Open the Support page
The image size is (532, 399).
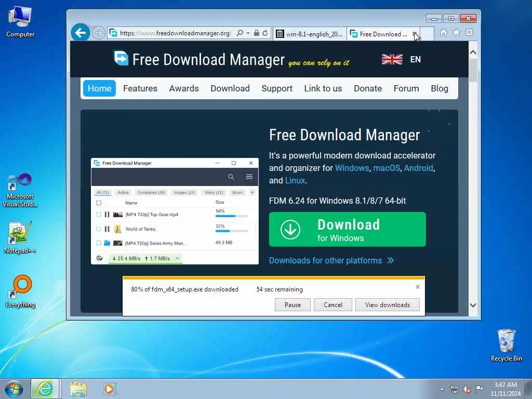pos(277,88)
